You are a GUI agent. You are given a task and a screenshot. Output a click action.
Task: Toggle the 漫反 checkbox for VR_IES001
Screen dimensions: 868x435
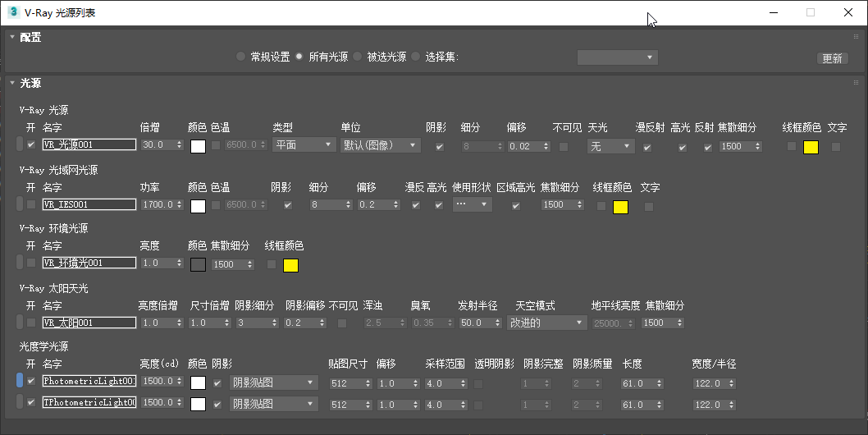[x=416, y=205]
